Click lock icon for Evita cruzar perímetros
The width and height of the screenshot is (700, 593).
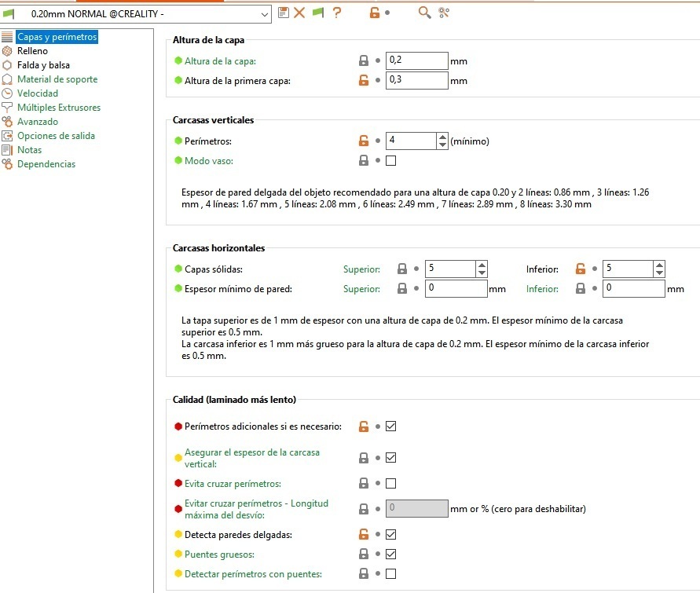coord(364,483)
